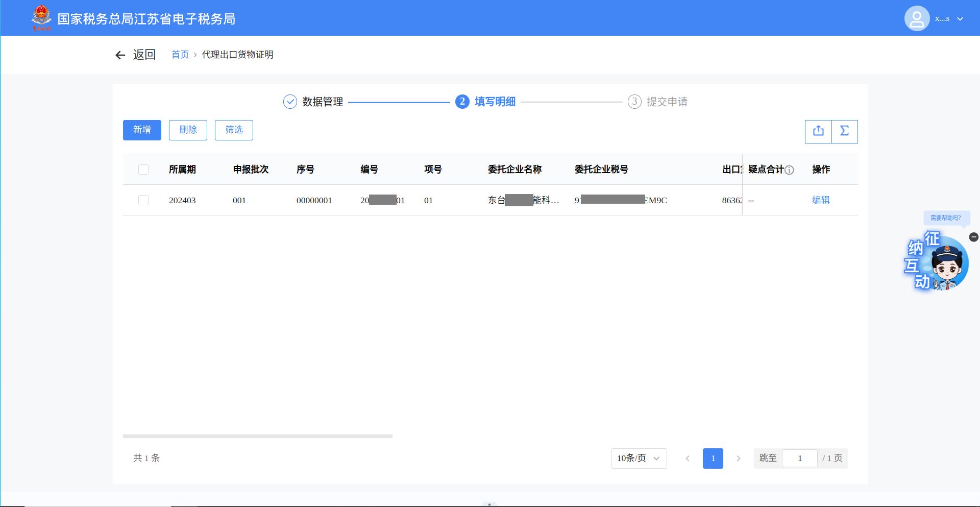980x507 pixels.
Task: Click the user avatar icon
Action: click(x=917, y=19)
